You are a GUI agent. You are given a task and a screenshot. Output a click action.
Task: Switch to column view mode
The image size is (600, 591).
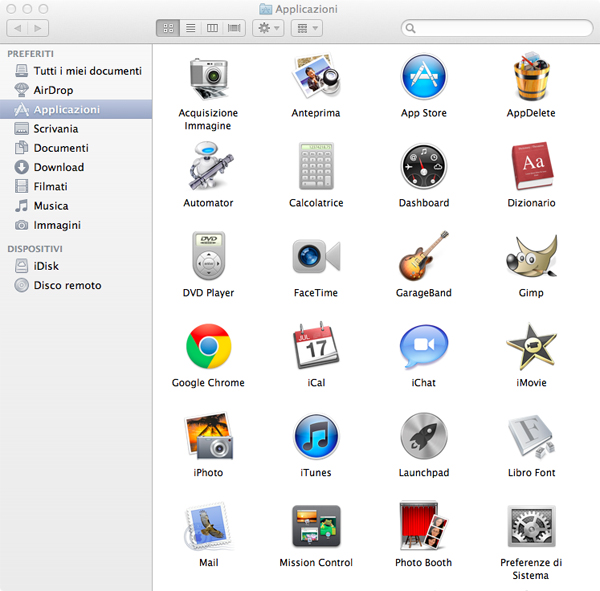(x=212, y=28)
